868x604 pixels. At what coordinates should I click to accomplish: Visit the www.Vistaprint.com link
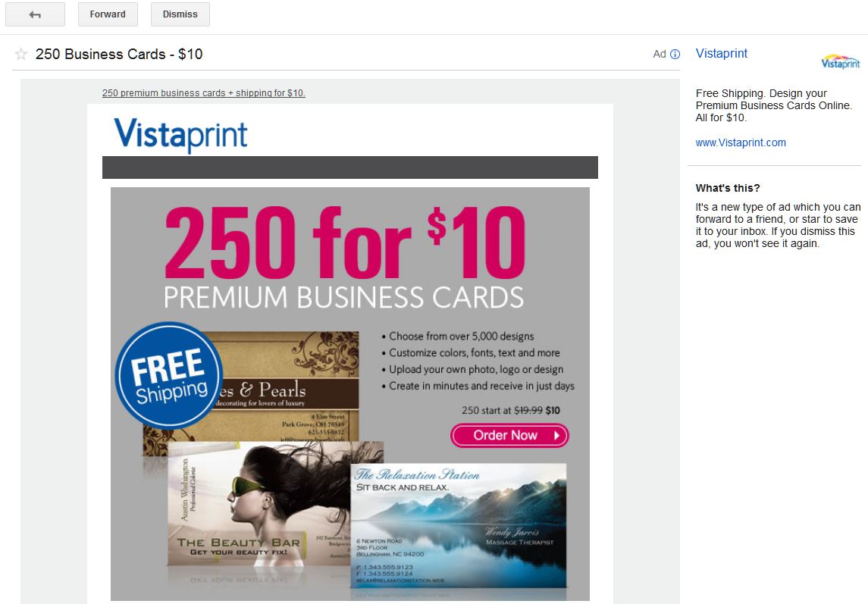[x=740, y=142]
